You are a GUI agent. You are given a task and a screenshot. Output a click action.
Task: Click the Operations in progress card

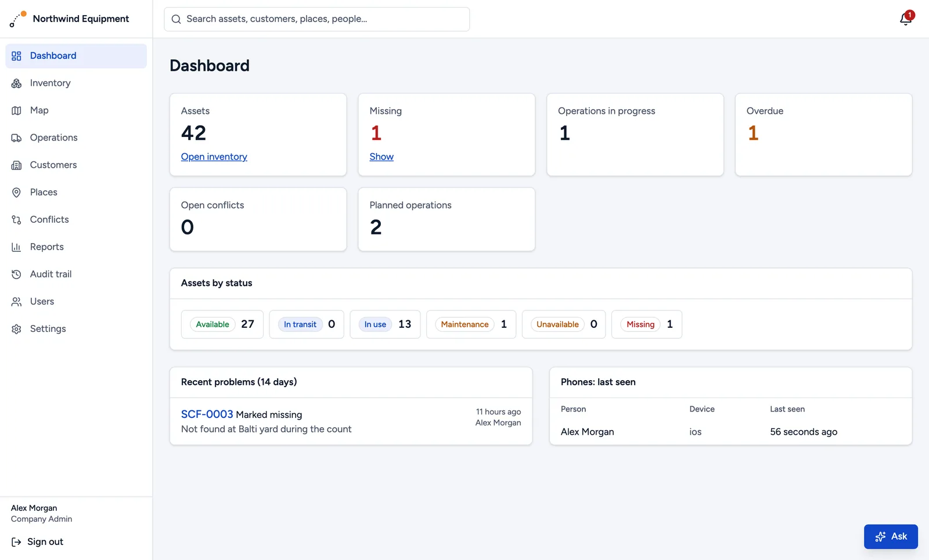[635, 135]
